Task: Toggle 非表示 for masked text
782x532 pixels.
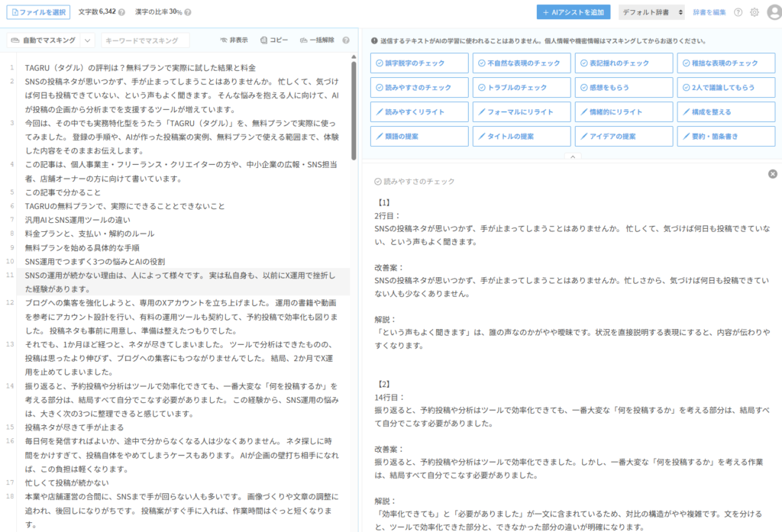Action: point(234,40)
